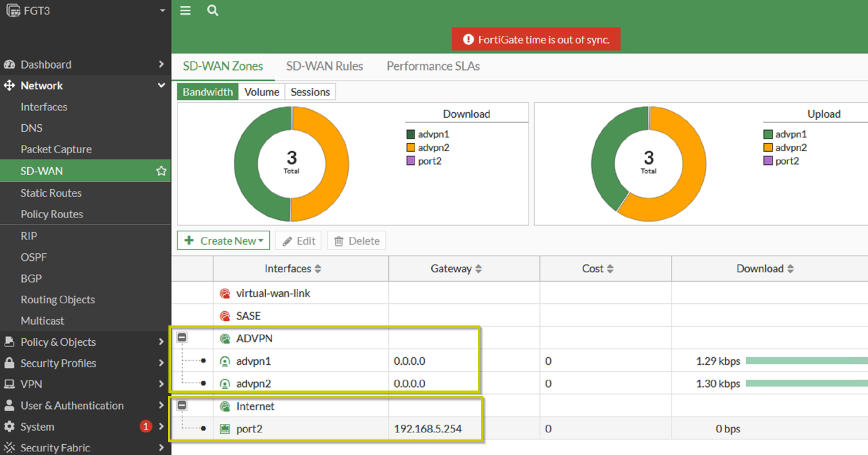Expand the Security Profiles chevron

pos(161,362)
